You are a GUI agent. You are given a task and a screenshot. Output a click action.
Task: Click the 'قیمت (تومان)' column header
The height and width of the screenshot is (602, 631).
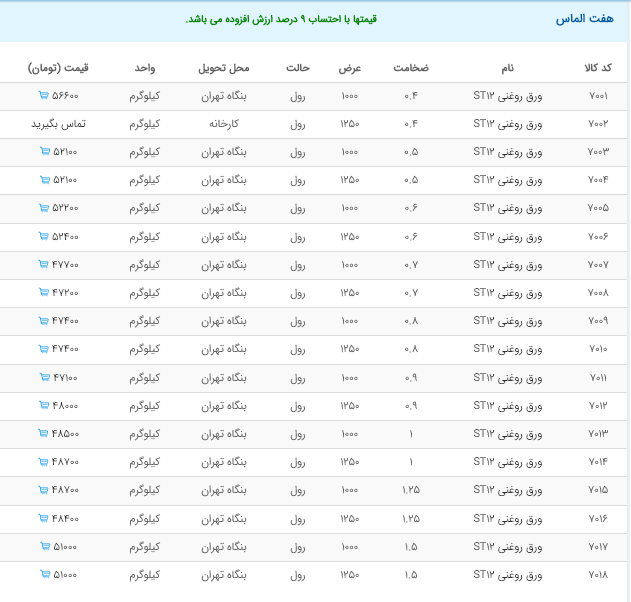(x=58, y=68)
